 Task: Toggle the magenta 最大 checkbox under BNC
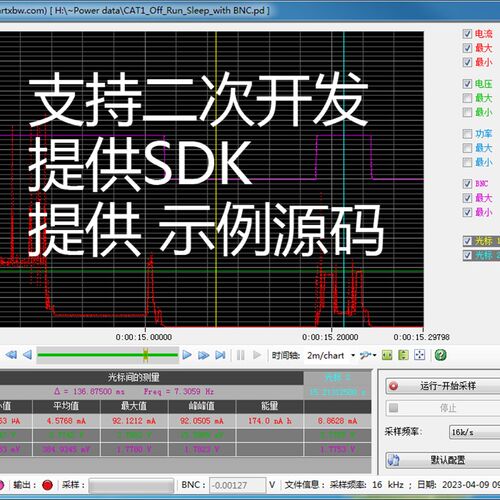[467, 198]
